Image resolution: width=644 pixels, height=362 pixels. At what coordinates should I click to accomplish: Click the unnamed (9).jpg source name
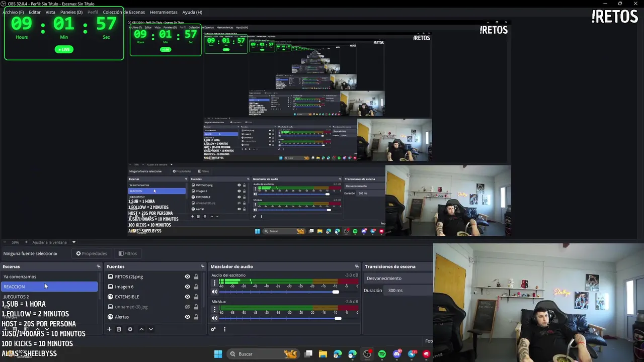tap(131, 307)
